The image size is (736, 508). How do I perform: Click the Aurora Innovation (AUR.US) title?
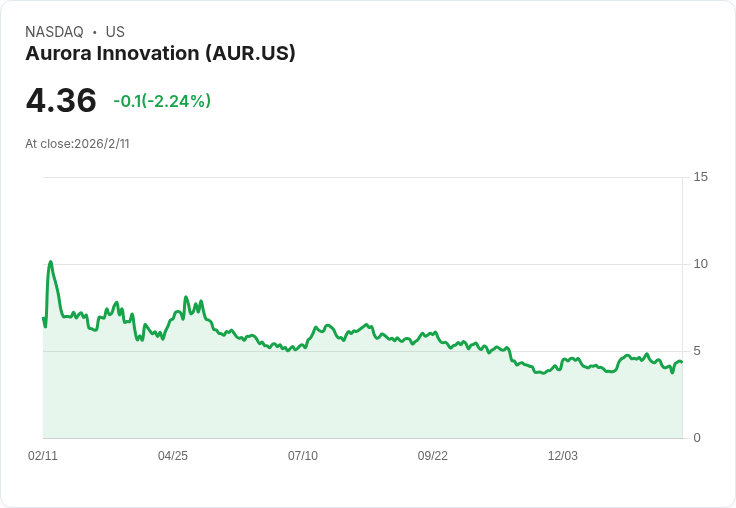tap(160, 54)
